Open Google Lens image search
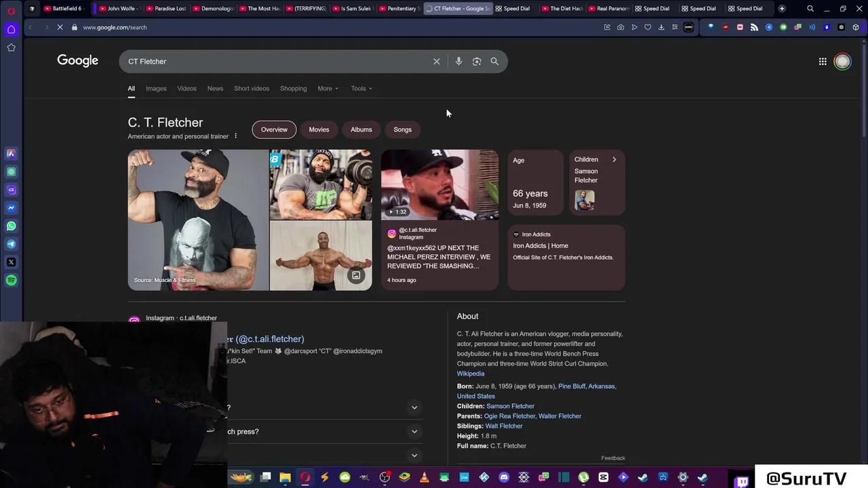This screenshot has width=868, height=488. click(477, 62)
